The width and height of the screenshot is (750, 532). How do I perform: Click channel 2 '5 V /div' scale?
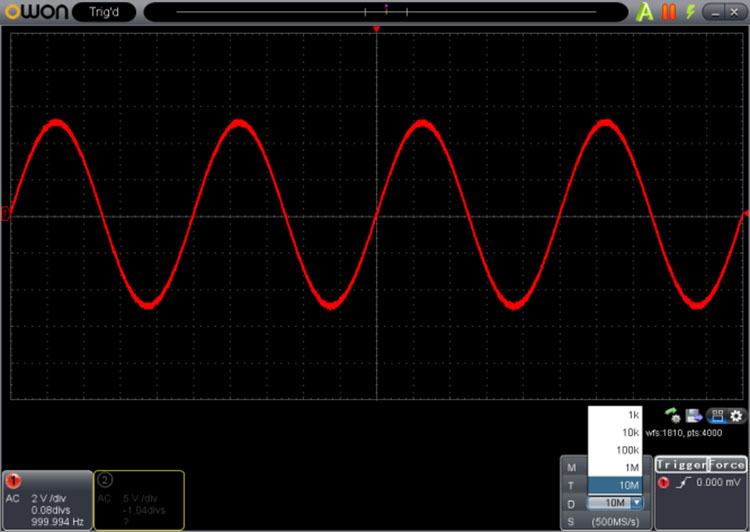pyautogui.click(x=140, y=499)
